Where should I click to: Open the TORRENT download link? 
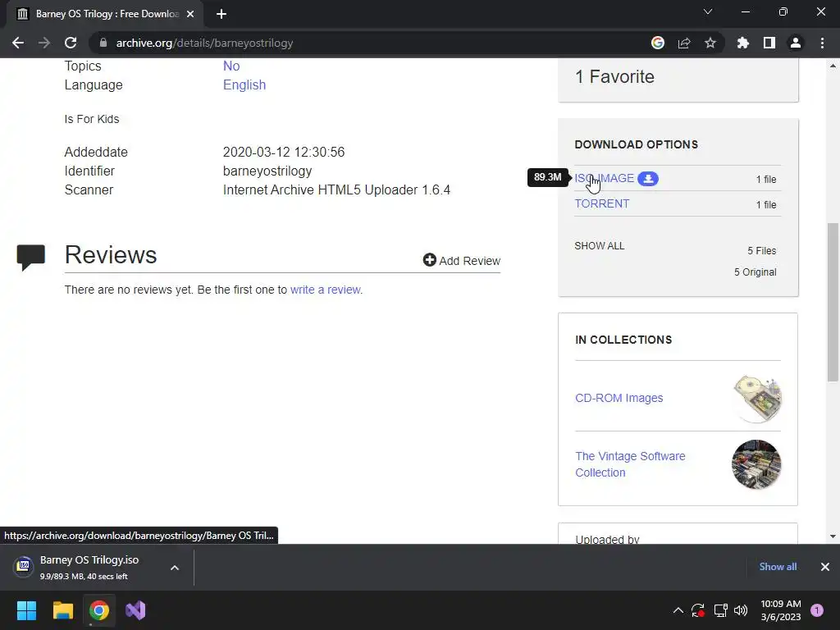(601, 203)
